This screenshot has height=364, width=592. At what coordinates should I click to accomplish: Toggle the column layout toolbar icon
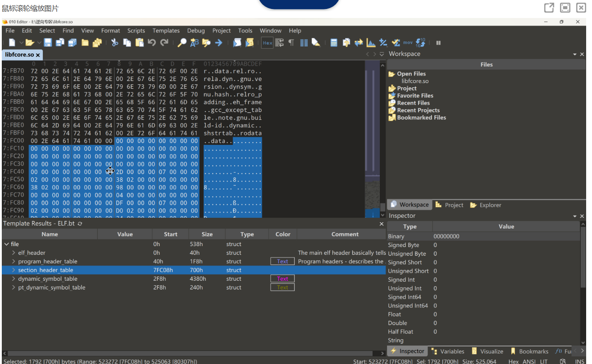304,43
